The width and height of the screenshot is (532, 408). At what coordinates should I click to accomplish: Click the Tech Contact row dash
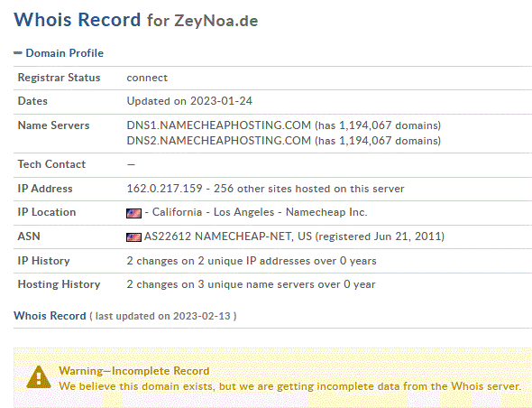tap(131, 164)
